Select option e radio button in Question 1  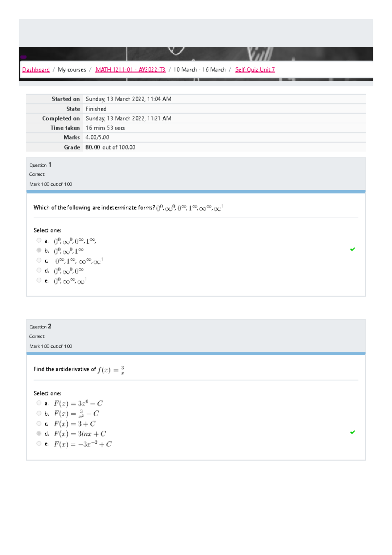39,280
